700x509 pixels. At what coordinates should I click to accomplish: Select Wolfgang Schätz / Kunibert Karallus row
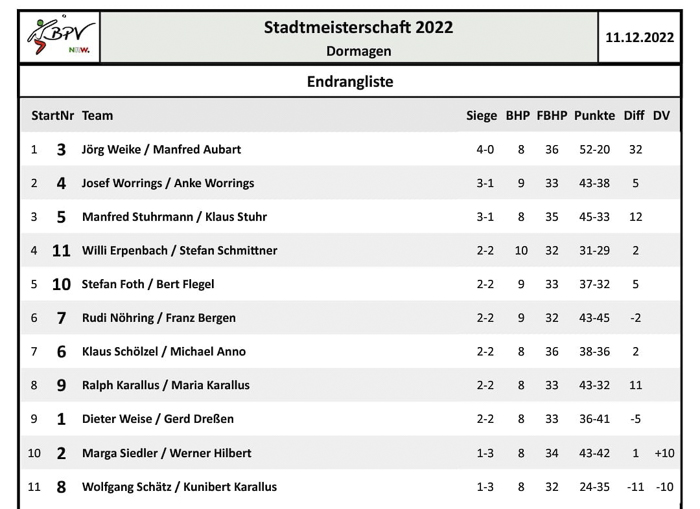point(350,487)
